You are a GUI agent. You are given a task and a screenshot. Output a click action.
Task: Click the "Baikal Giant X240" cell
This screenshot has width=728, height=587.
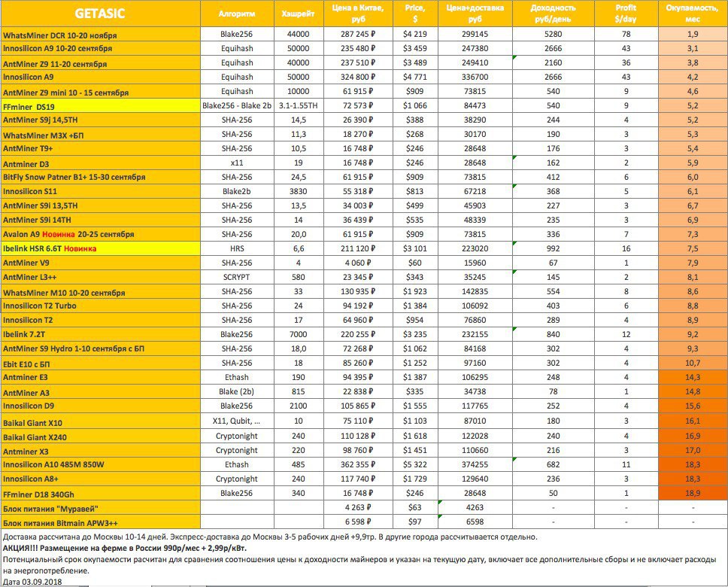[x=100, y=436]
